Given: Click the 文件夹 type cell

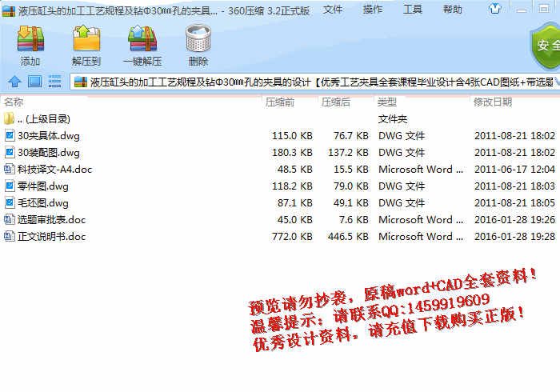Looking at the screenshot, I should pos(393,119).
